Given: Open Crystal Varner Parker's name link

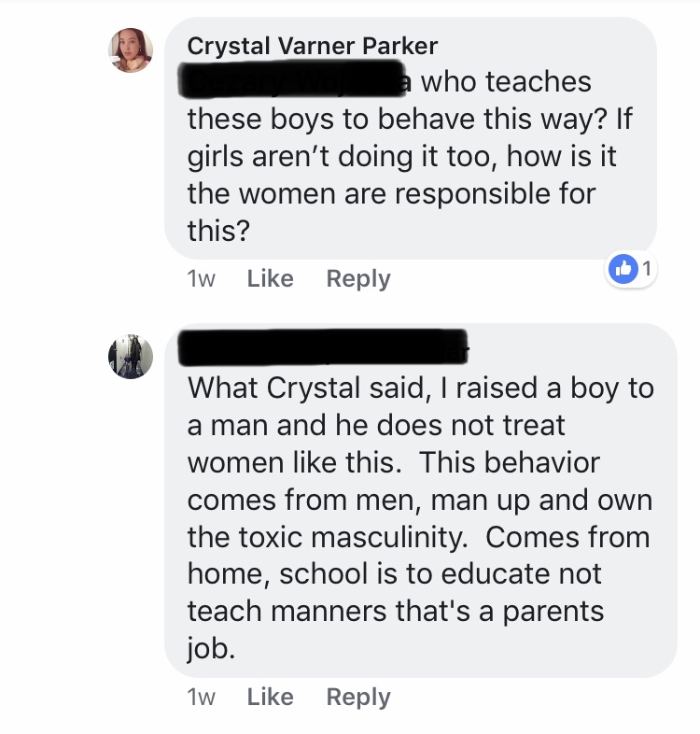Looking at the screenshot, I should 312,46.
